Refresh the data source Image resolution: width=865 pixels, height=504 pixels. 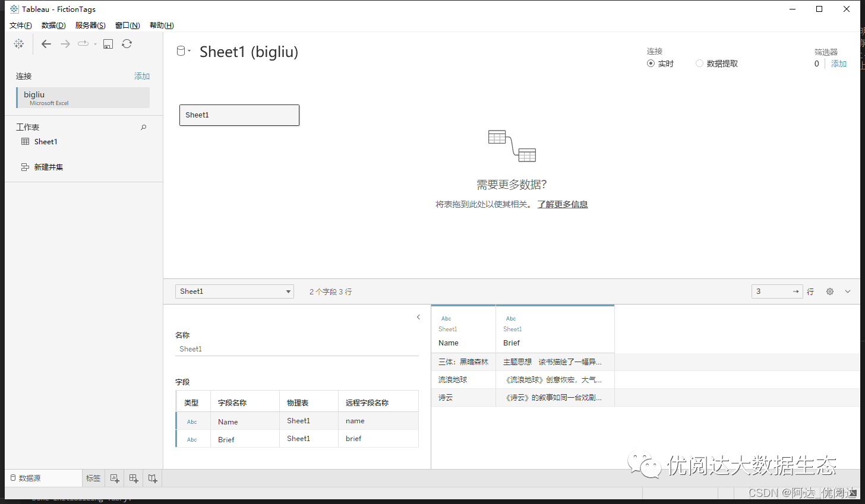coord(127,44)
